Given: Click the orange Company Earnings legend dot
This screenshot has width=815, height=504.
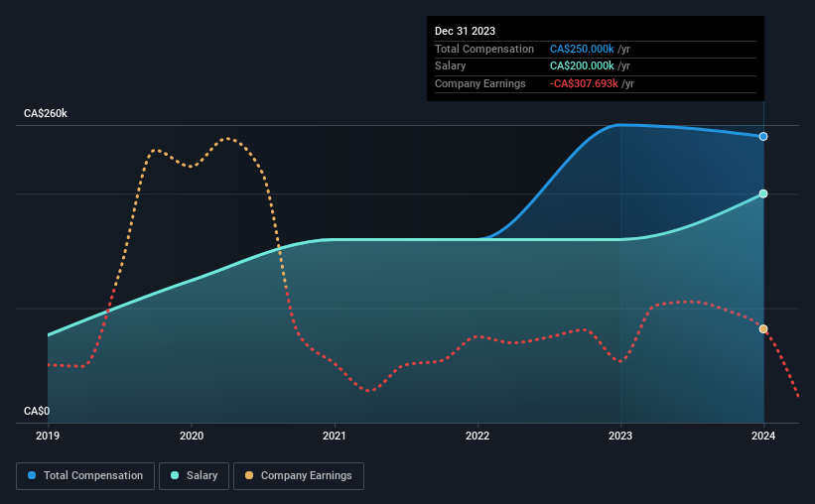Looking at the screenshot, I should pyautogui.click(x=249, y=475).
